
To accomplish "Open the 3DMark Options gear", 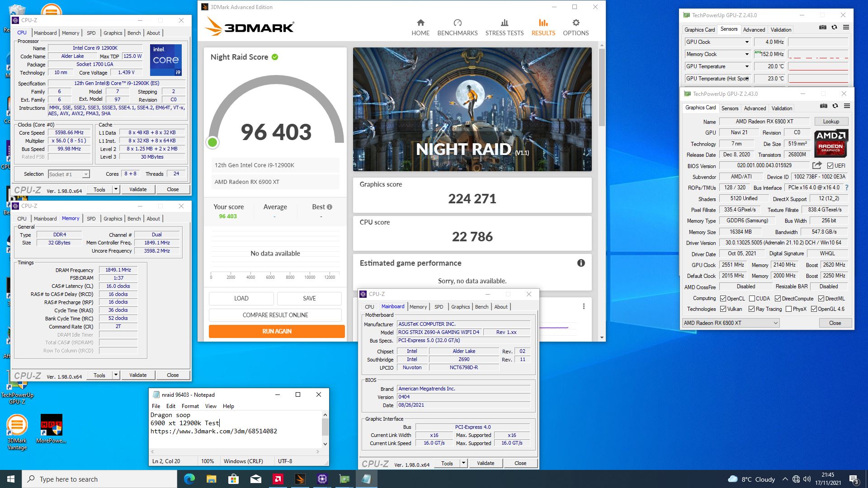I will 576,28.
